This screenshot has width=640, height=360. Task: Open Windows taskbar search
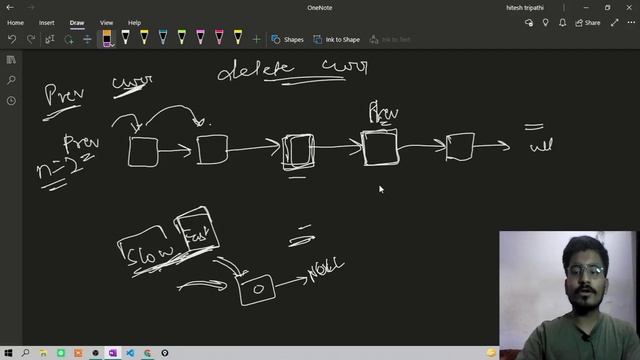[25, 353]
